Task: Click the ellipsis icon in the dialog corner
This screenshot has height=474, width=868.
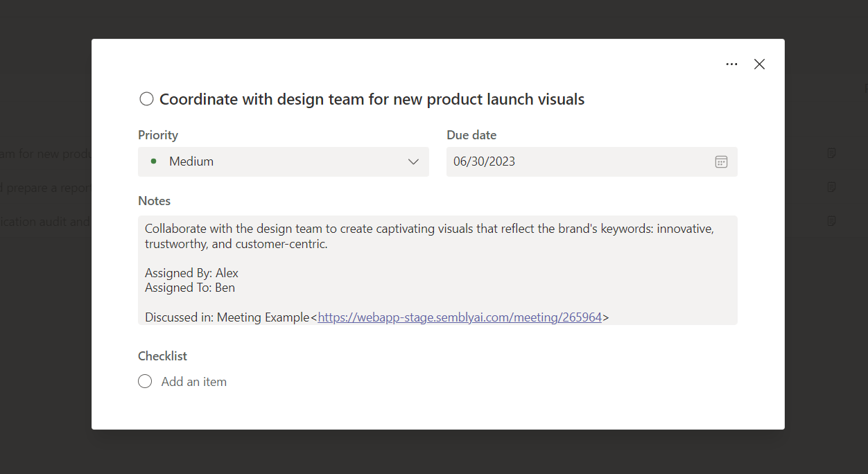Action: click(731, 64)
